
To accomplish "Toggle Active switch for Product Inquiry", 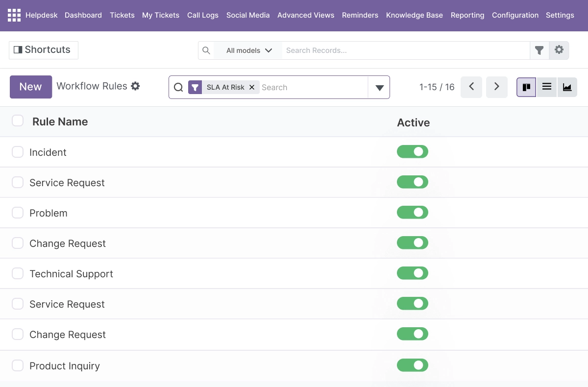I will [x=413, y=365].
